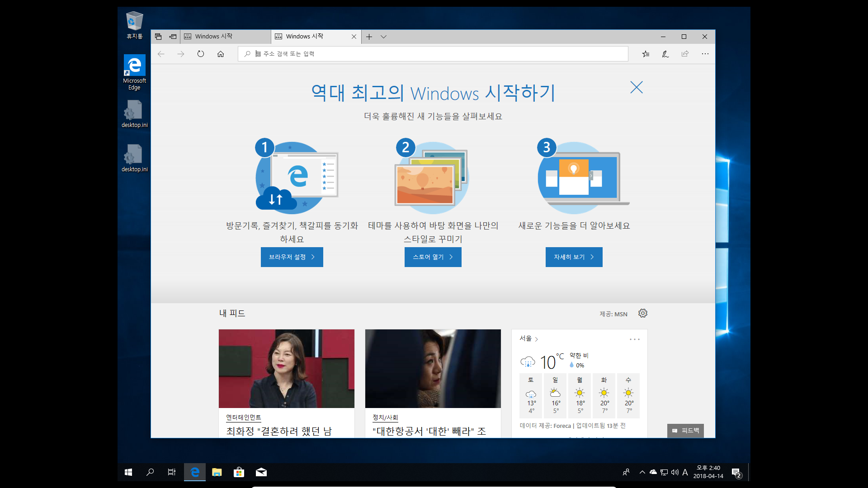Go back in browser history
Screen dimensions: 868x488
click(161, 54)
